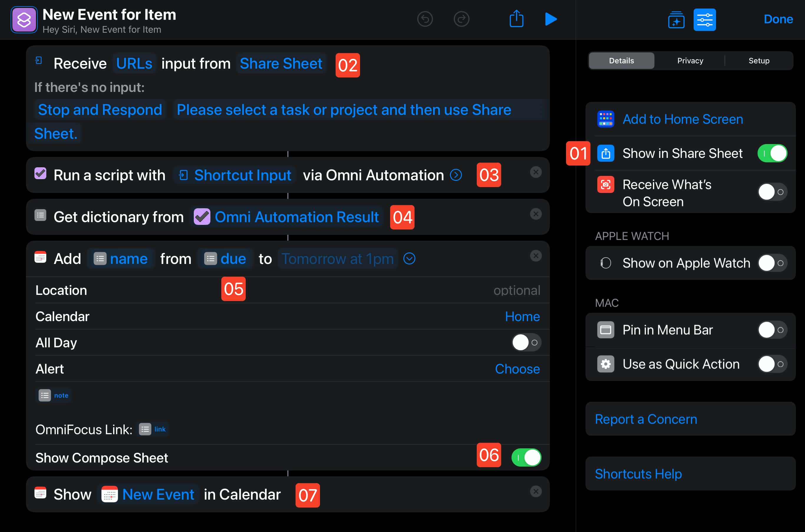Switch to the Setup tab
This screenshot has height=532, width=805.
[759, 61]
